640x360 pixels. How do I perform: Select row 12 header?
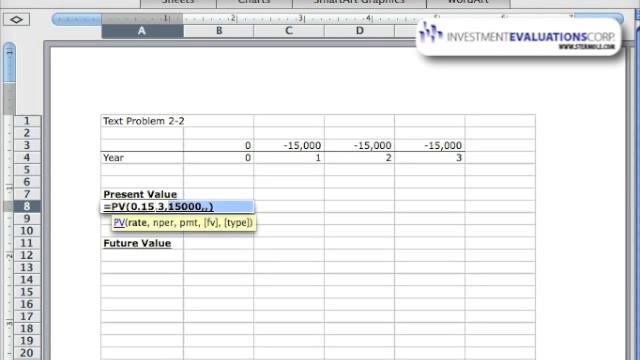click(27, 256)
